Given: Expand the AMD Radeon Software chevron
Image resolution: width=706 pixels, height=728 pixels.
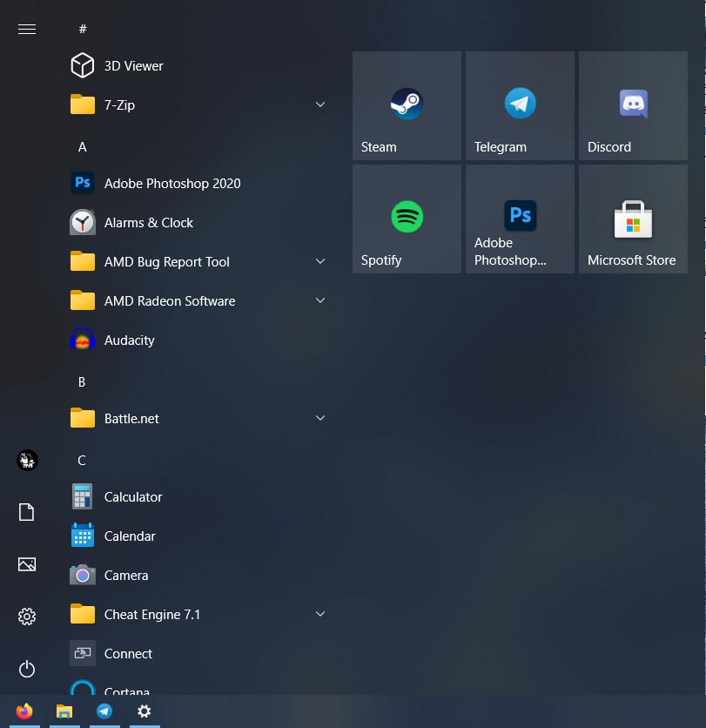Looking at the screenshot, I should [x=320, y=300].
